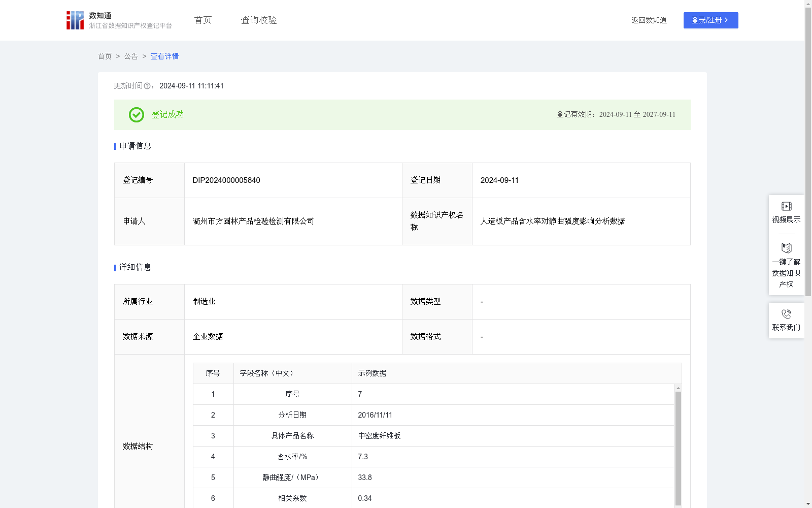
Task: Click the page scroll-up arrow
Action: tap(808, 3)
